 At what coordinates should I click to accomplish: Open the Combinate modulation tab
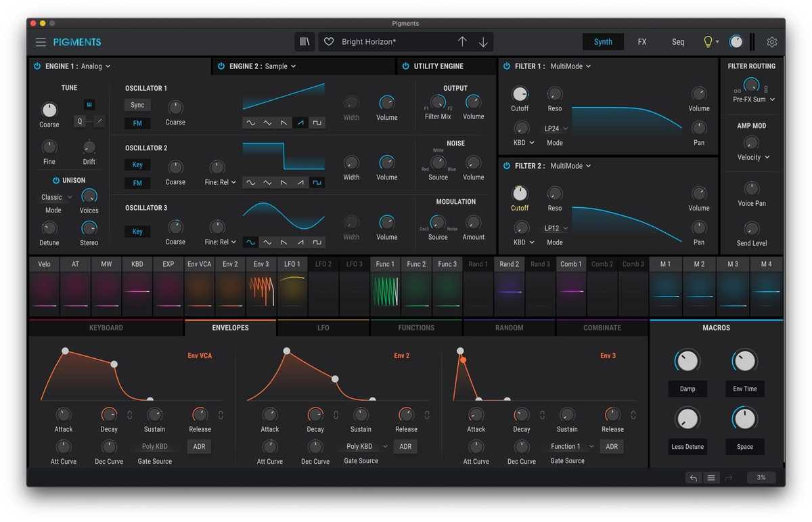(x=602, y=328)
